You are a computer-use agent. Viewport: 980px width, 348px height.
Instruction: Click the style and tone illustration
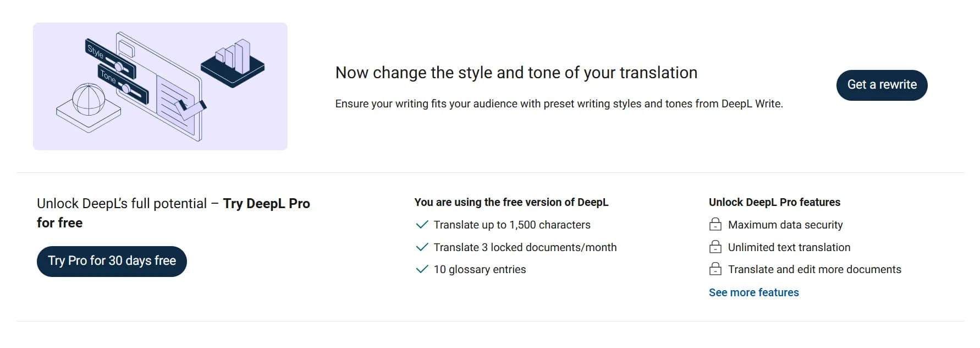coord(160,86)
